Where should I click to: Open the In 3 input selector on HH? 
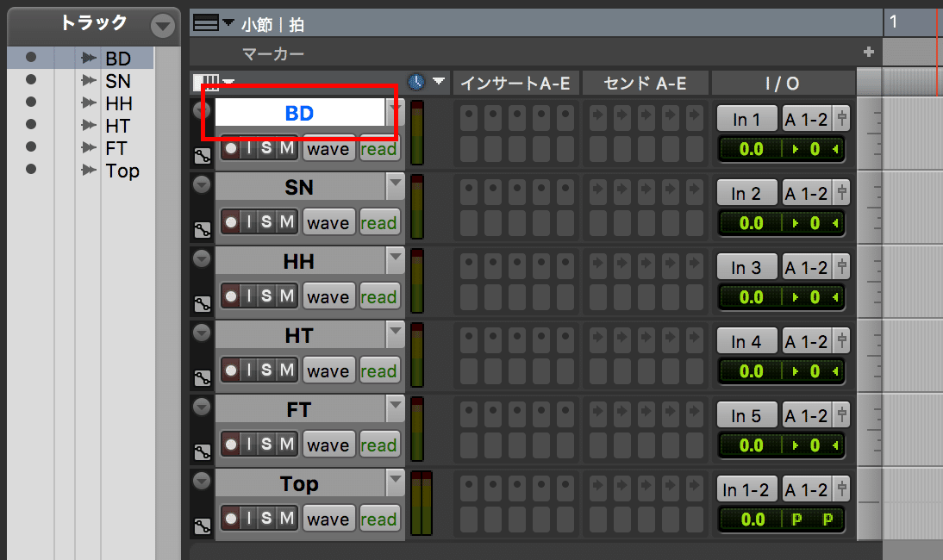click(747, 267)
